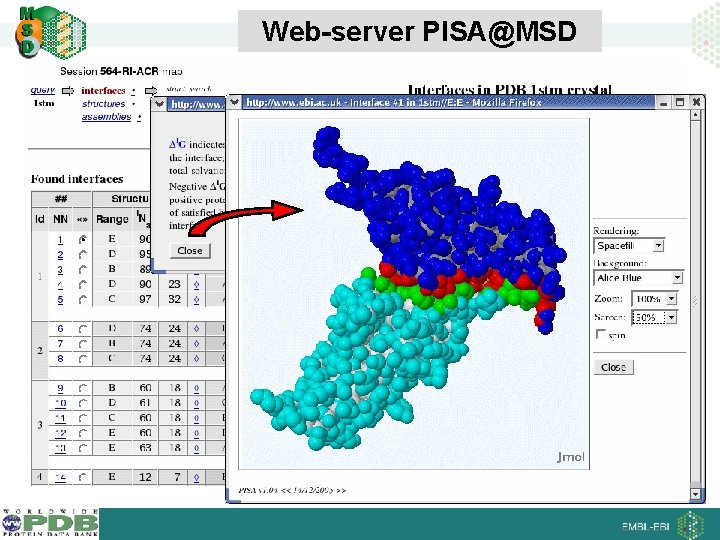The image size is (720, 540).
Task: Open interface link number 12
Action: 61,433
